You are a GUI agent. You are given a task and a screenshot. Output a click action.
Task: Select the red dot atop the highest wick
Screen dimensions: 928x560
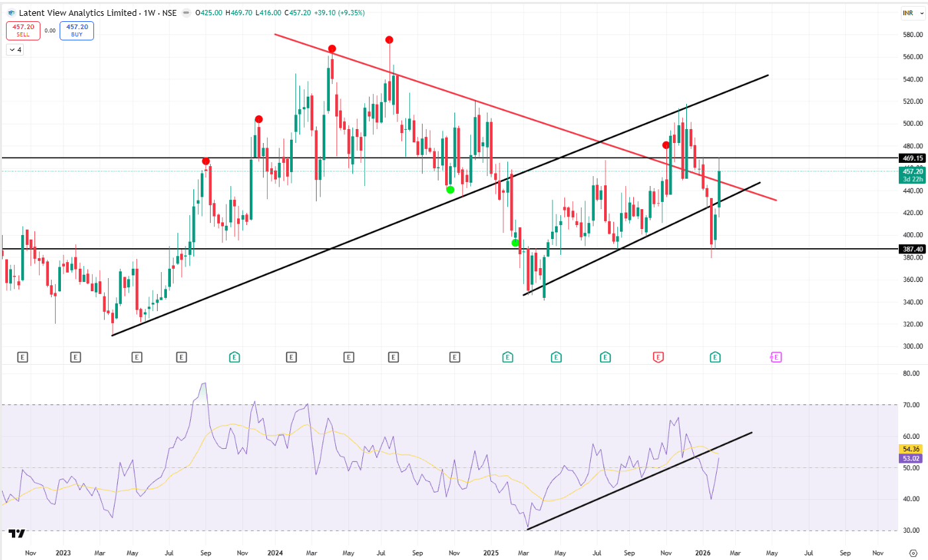389,40
